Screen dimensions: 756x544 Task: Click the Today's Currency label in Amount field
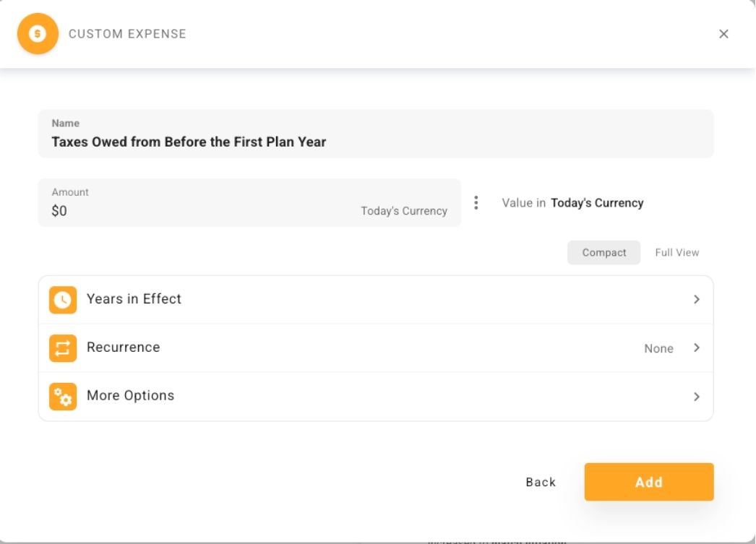point(404,210)
